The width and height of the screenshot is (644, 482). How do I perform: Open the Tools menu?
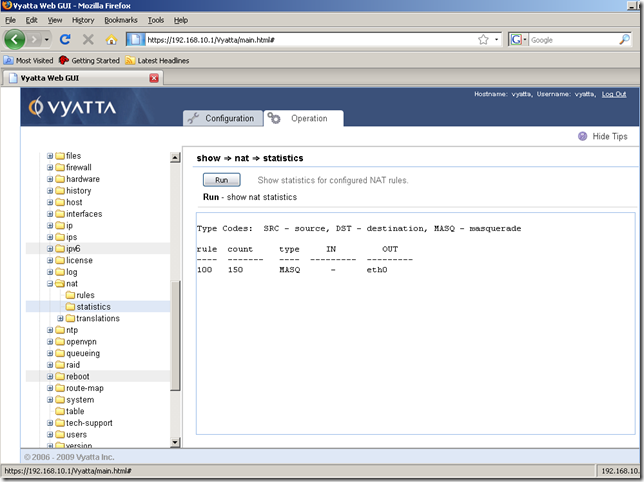coord(155,20)
